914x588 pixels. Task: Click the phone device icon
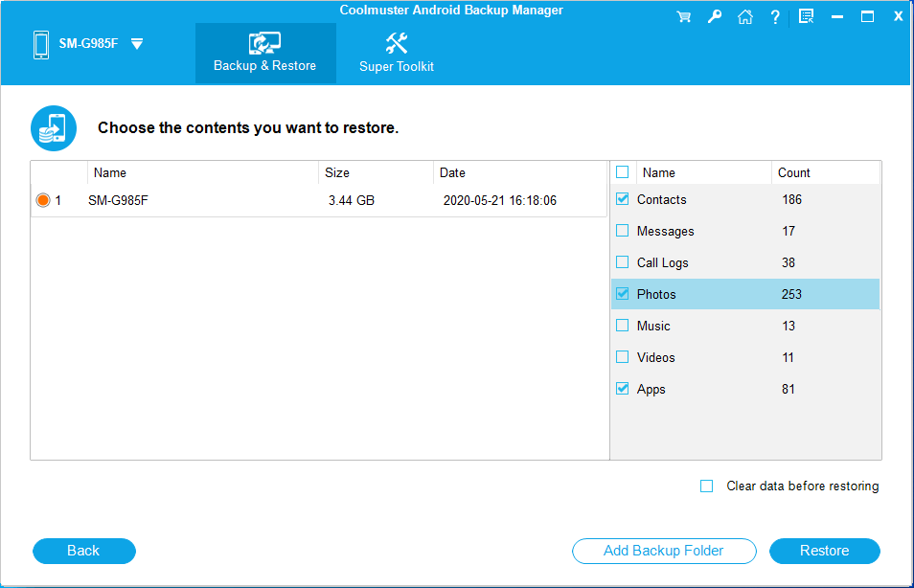pos(41,44)
